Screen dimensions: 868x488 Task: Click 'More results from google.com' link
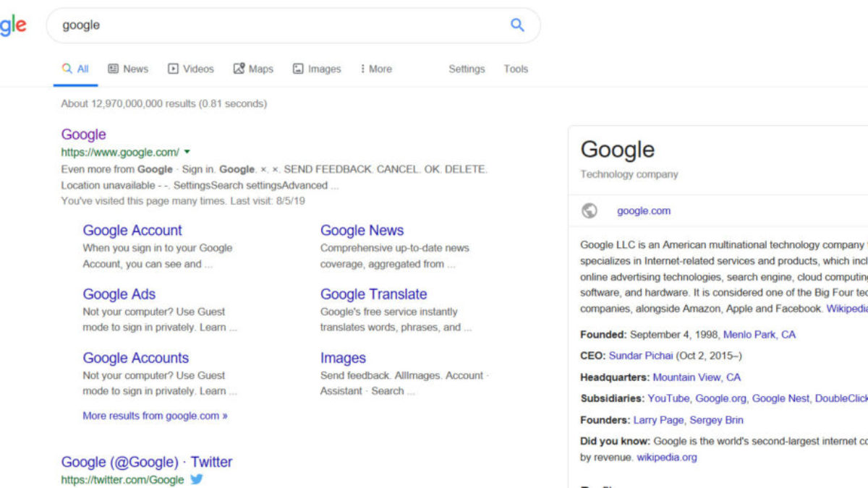155,416
